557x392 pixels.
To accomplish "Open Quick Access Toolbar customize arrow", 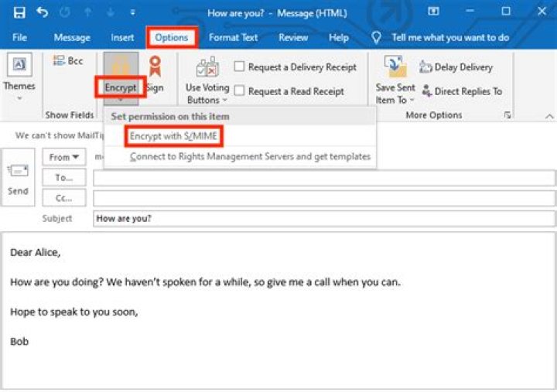I will pos(132,13).
